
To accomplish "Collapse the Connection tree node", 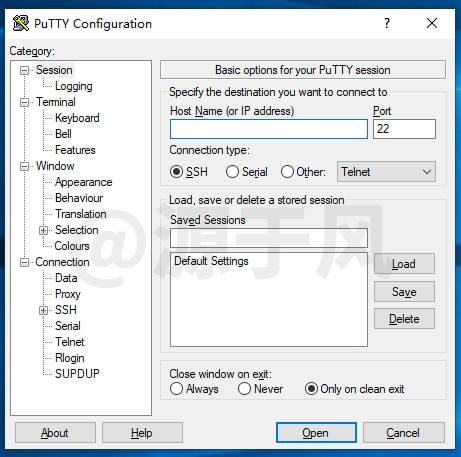I will 24,262.
